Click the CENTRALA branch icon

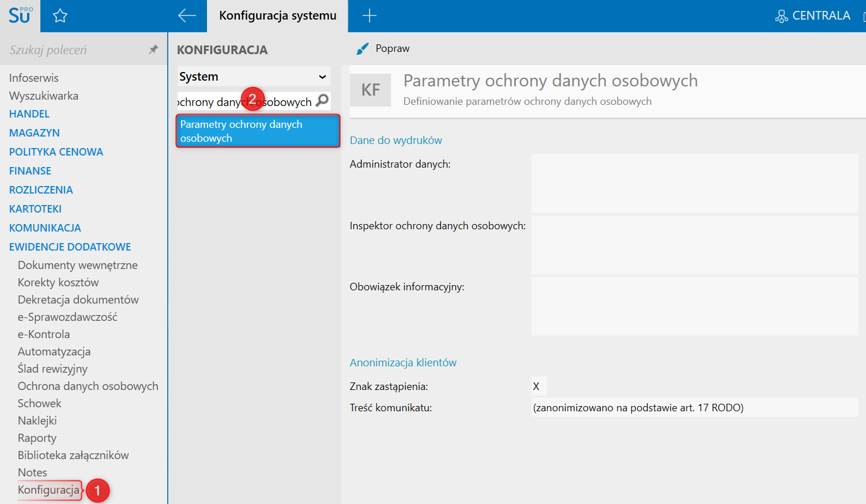click(781, 16)
